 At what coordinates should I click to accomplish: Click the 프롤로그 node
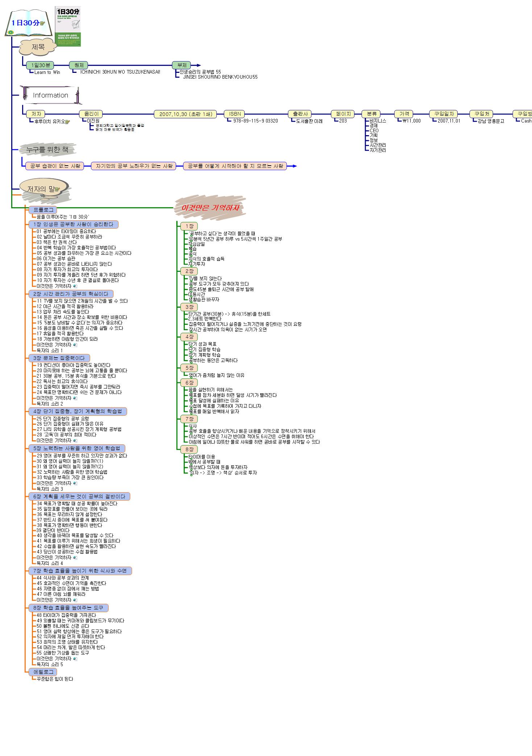click(43, 210)
